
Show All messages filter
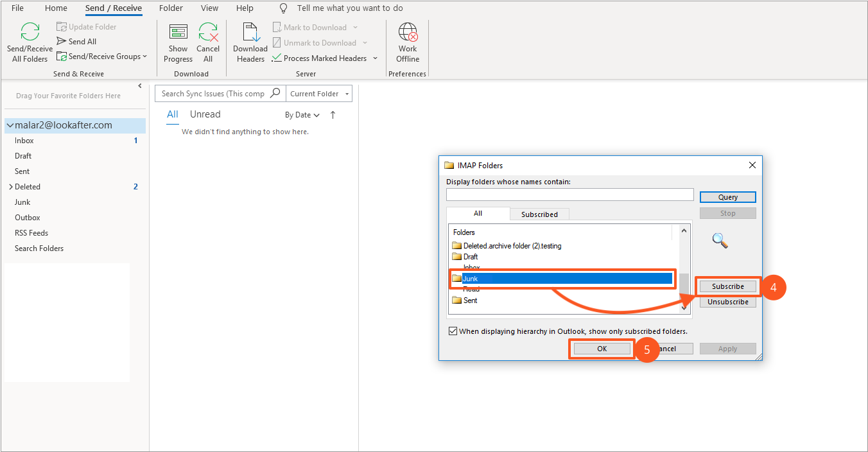pyautogui.click(x=173, y=114)
